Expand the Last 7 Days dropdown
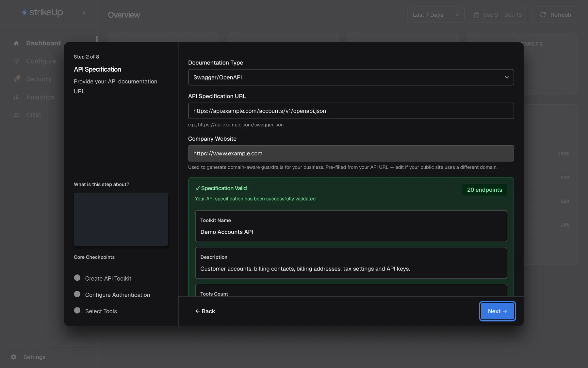The width and height of the screenshot is (588, 368). tap(436, 15)
